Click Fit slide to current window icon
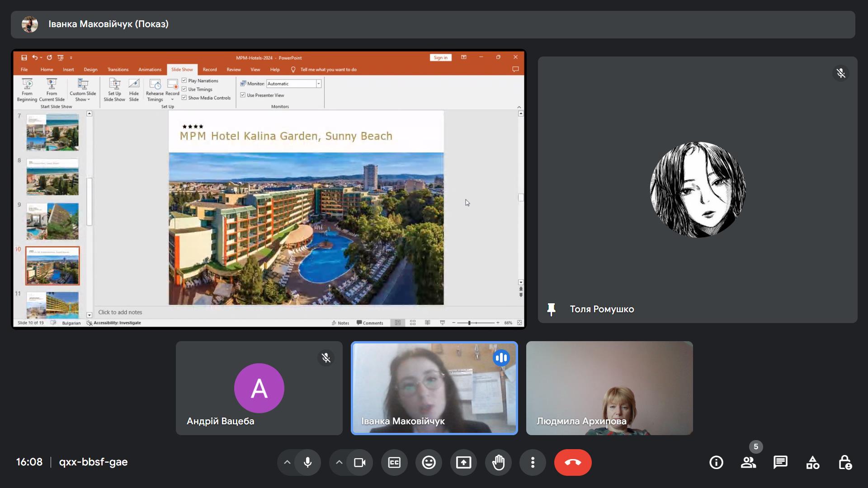 (519, 323)
